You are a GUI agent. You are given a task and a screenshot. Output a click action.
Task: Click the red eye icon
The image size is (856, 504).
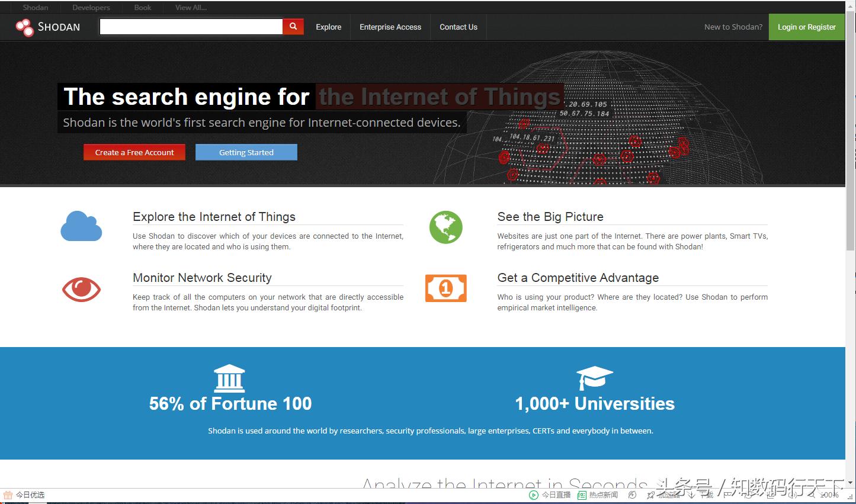tap(81, 290)
